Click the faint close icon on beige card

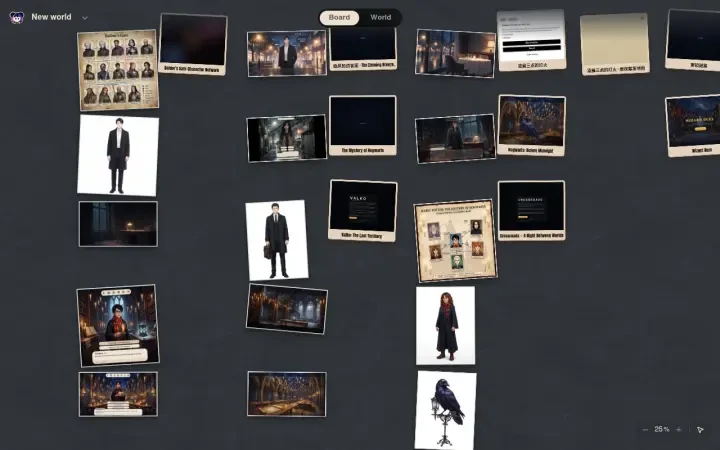pyautogui.click(x=642, y=18)
